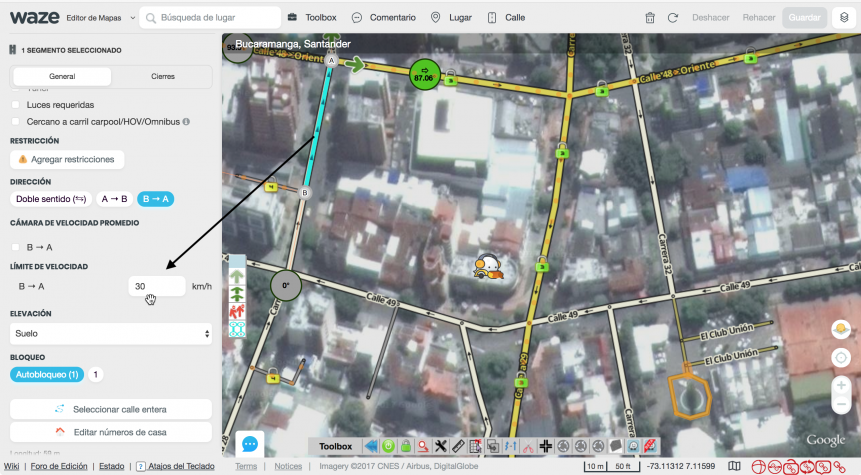Click the green 87.06 angle marker

pos(424,73)
